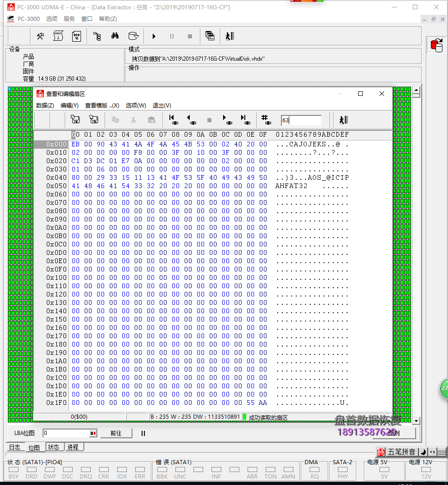Open the tree structure icon in main toolbar
448x485 pixels.
(x=97, y=36)
